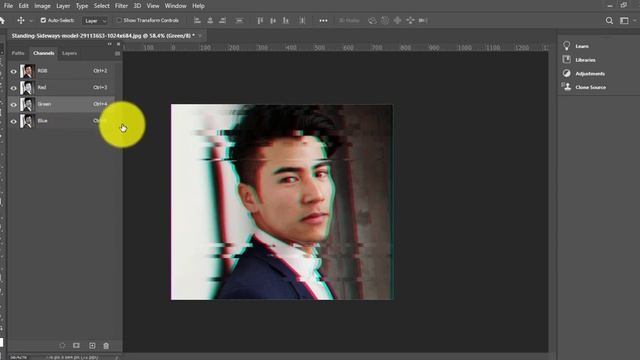Click Create new channel icon
The width and height of the screenshot is (640, 360).
[x=92, y=345]
